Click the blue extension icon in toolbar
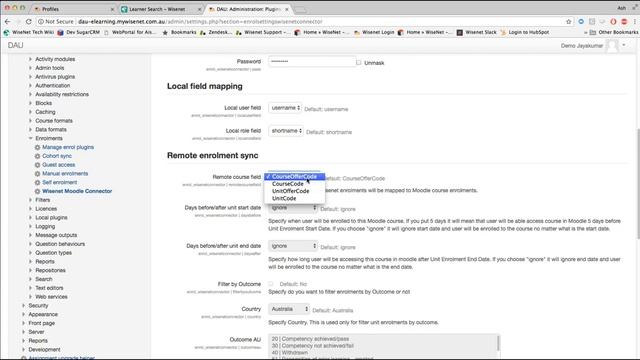The height and width of the screenshot is (360, 640). (x=581, y=22)
